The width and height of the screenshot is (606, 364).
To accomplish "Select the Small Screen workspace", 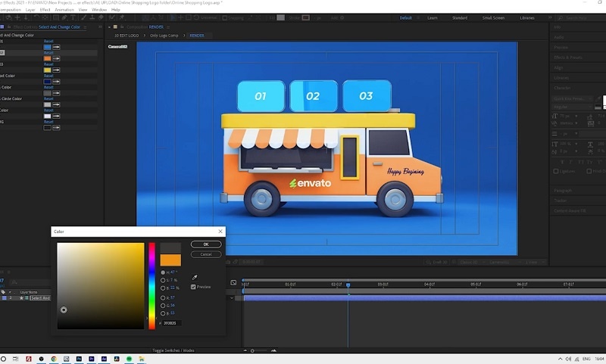I will 493,17.
